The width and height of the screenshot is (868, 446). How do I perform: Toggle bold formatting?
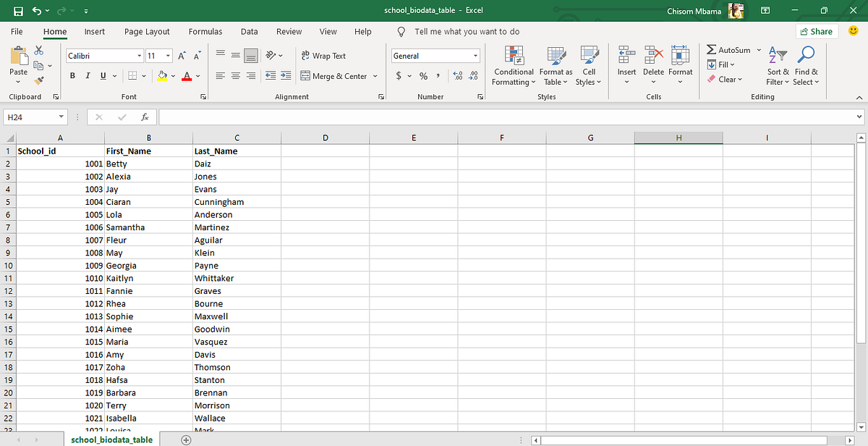coord(72,75)
